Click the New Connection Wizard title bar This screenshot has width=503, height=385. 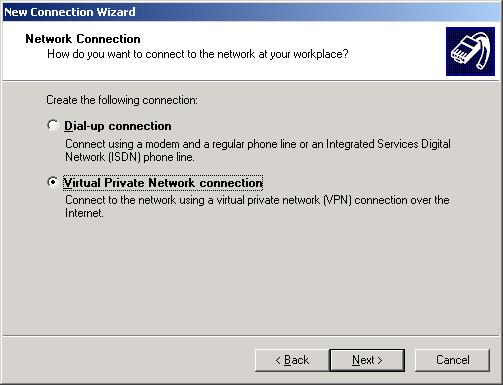(251, 12)
